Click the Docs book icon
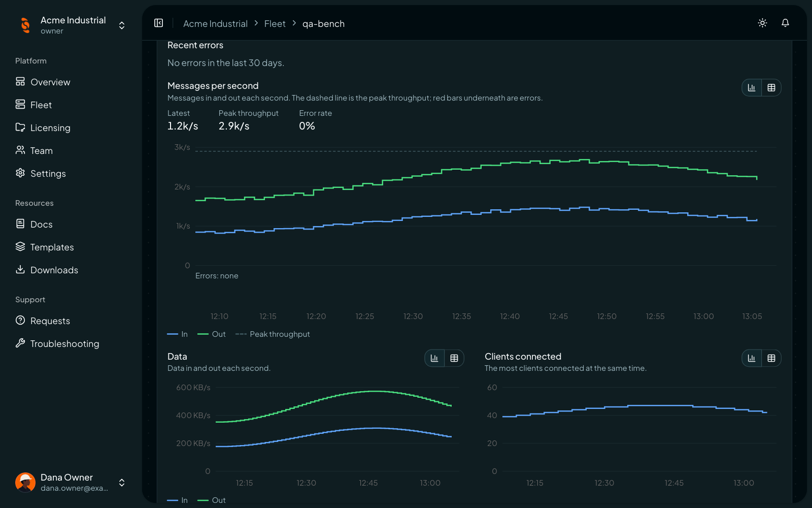This screenshot has height=508, width=812. pyautogui.click(x=20, y=224)
